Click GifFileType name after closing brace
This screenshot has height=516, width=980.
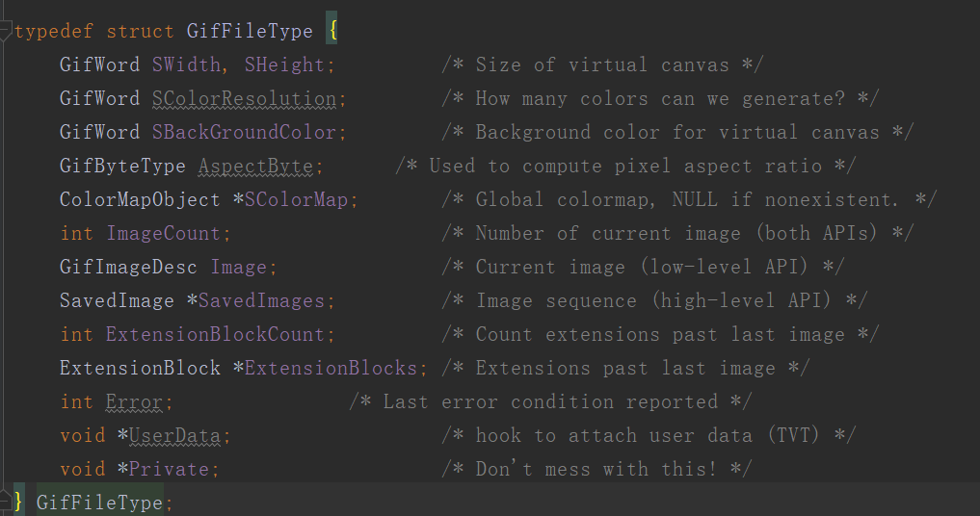click(x=100, y=503)
